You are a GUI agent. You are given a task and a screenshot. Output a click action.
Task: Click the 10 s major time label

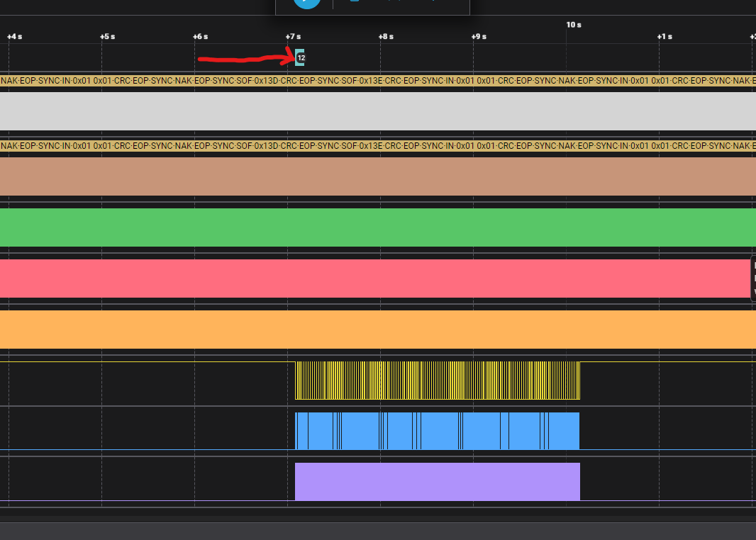(574, 25)
